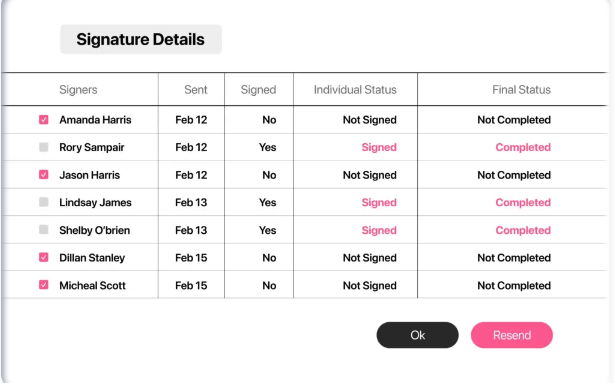
Task: Click the Signed column header
Action: tap(258, 90)
